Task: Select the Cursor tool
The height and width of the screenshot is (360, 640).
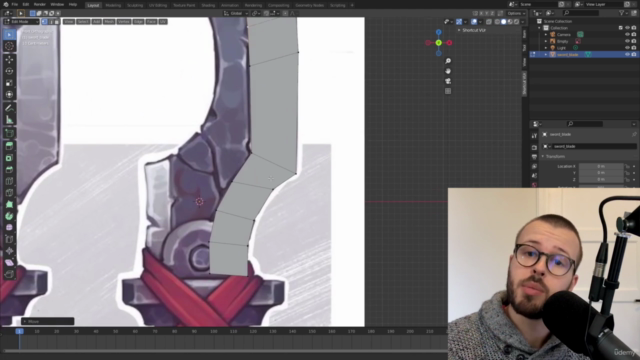Action: pyautogui.click(x=9, y=46)
